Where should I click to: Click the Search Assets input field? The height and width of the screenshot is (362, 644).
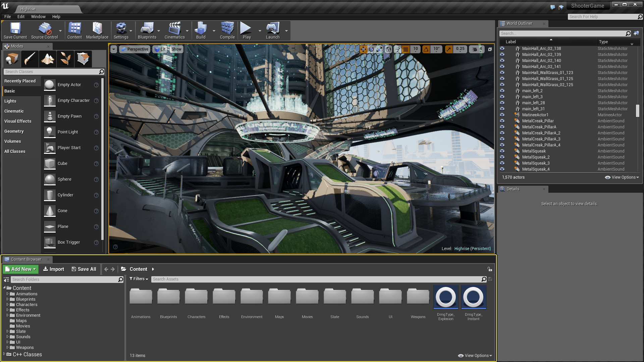[x=315, y=279]
